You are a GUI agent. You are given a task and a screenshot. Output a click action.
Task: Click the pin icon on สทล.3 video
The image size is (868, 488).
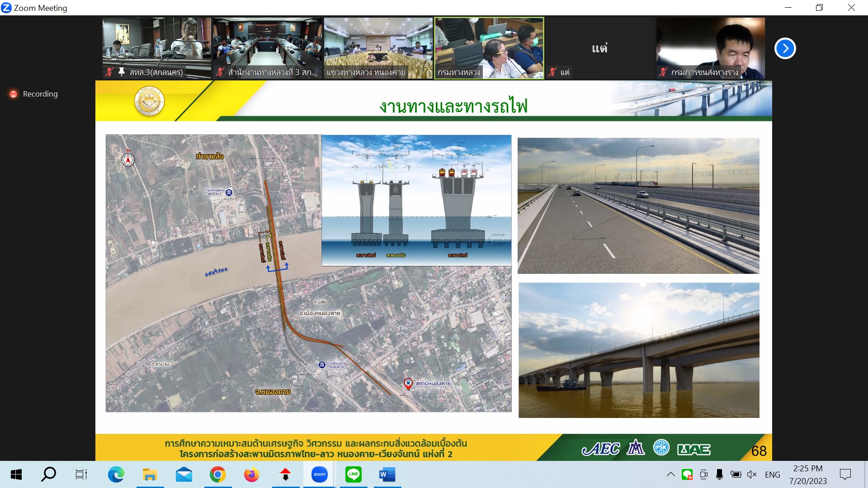[x=121, y=72]
